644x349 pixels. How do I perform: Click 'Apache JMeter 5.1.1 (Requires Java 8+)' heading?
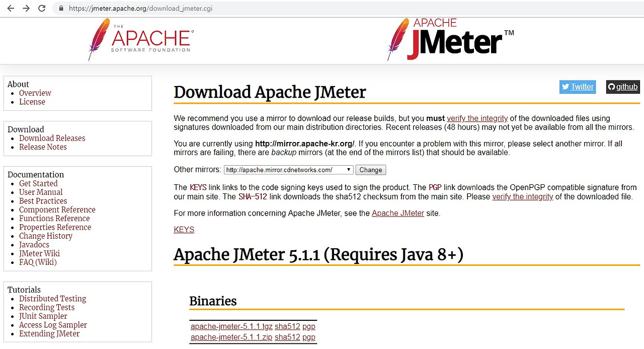(318, 255)
